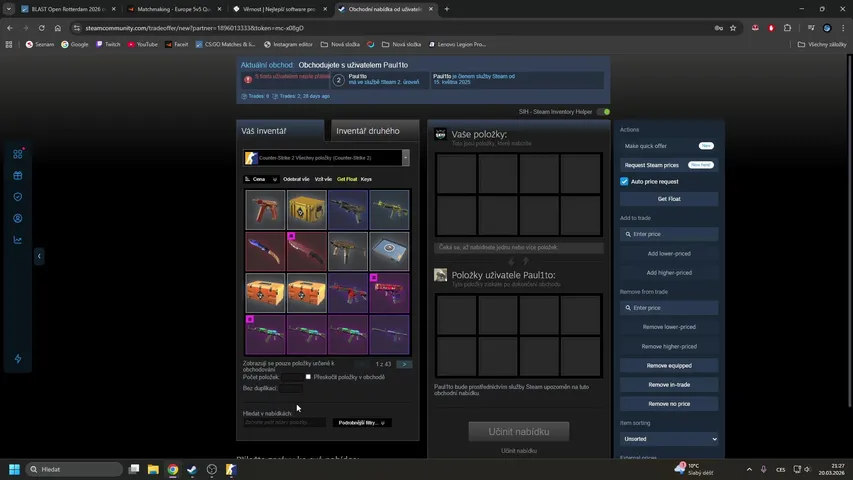Focus the Počet položek input field
Viewport: 853px width, 480px height.
[x=293, y=377]
